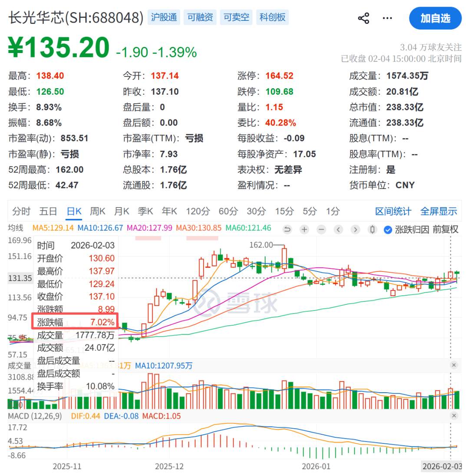Switch to the 分时 intraday tab
Viewport: 469px width, 476px height.
pyautogui.click(x=21, y=212)
